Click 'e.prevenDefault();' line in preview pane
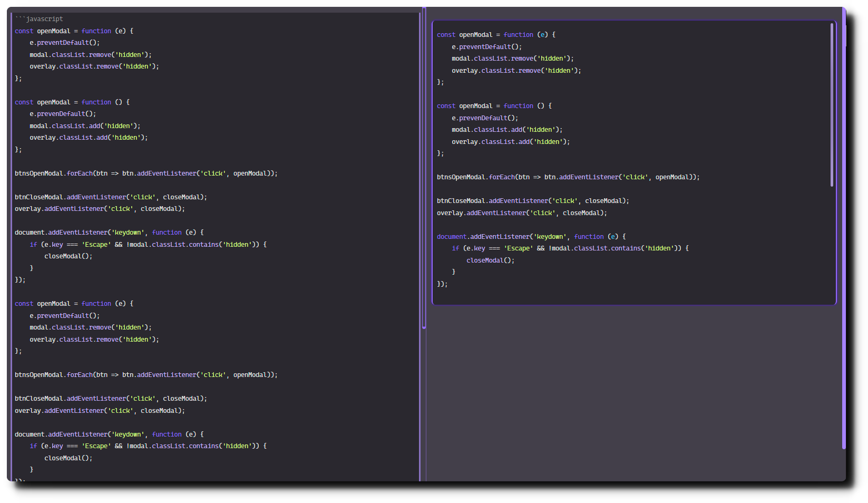The width and height of the screenshot is (868, 503). [485, 118]
